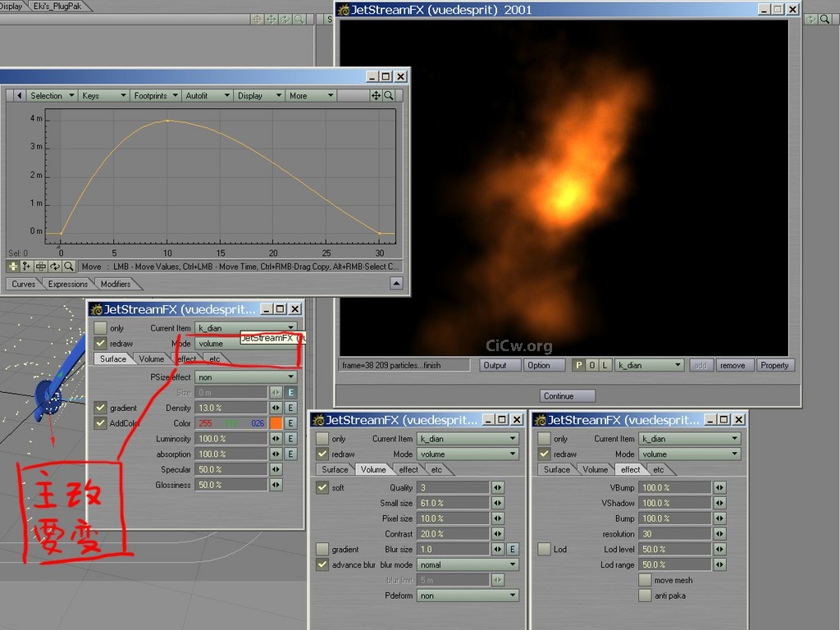Click the arrow mini-slider beside Contrast
840x630 pixels.
498,534
